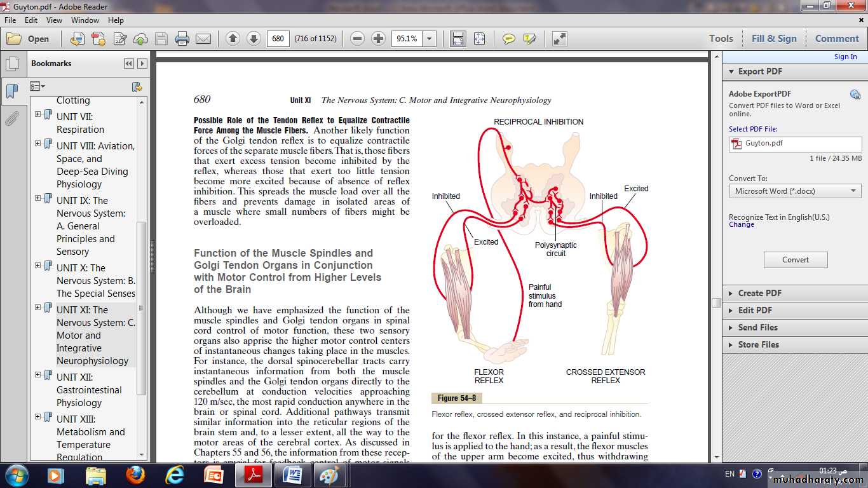This screenshot has width=868, height=488.
Task: Click the Print file icon
Action: [182, 39]
